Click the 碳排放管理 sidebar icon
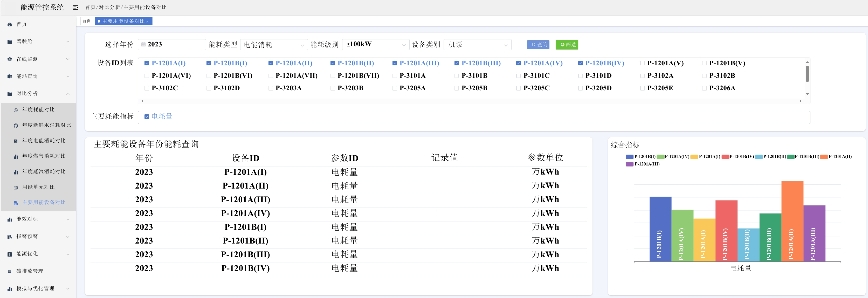Viewport: 868px width, 298px height. point(9,271)
